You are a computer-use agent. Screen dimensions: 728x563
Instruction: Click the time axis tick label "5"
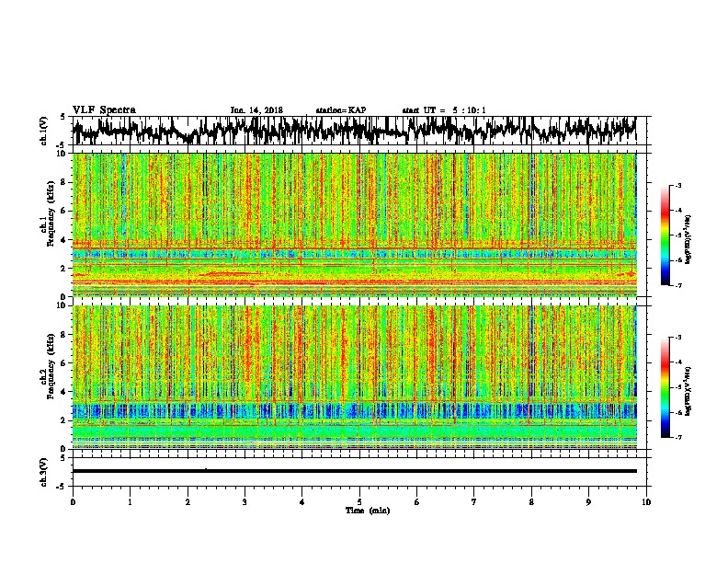(359, 502)
